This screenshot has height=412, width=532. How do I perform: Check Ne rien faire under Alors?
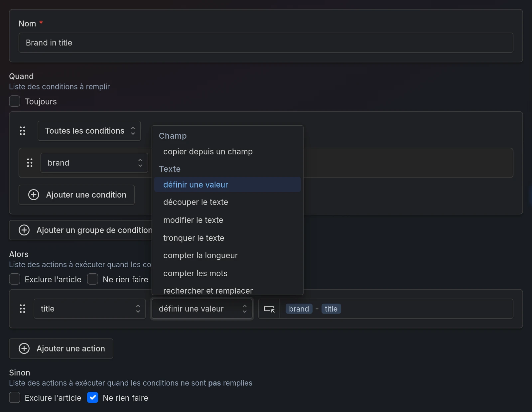click(x=92, y=279)
